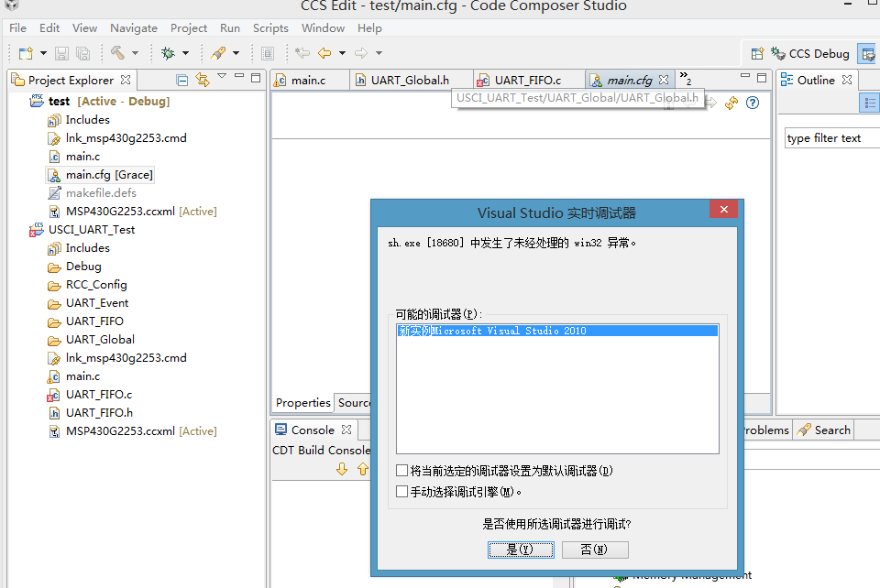Toggle Link with Editor in Project Explorer
Screen dimensions: 880x588
203,81
